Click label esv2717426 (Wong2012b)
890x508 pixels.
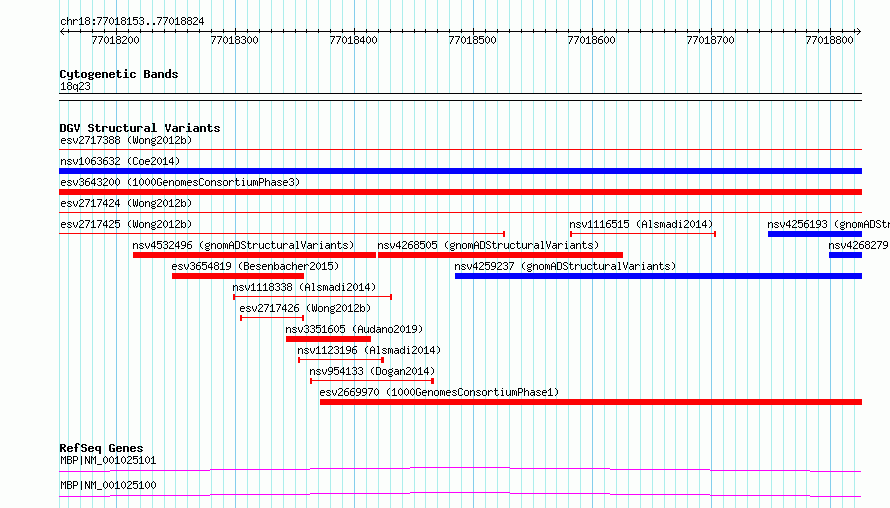(x=305, y=308)
